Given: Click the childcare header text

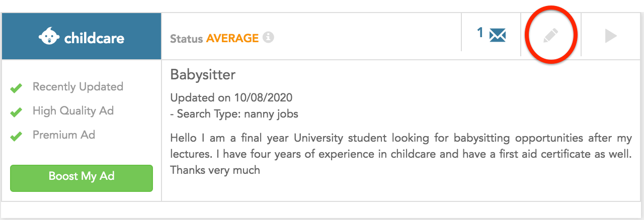Looking at the screenshot, I should 94,38.
